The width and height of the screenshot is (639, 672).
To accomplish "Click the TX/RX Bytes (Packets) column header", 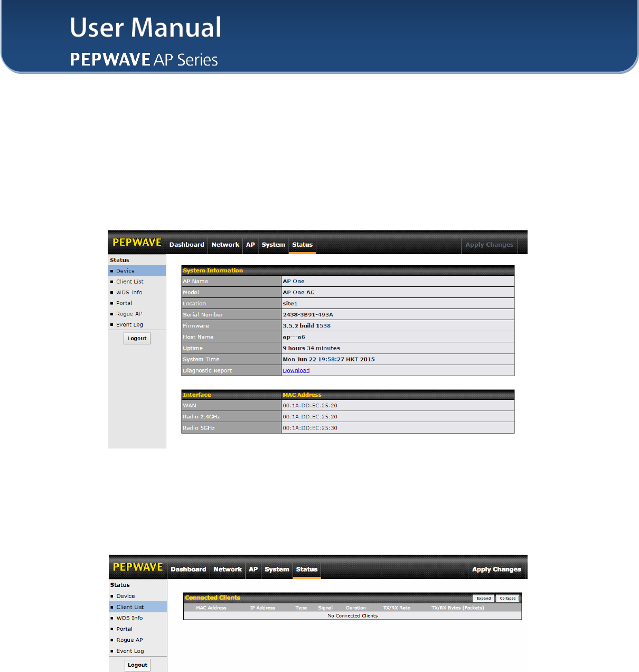I will pyautogui.click(x=458, y=608).
